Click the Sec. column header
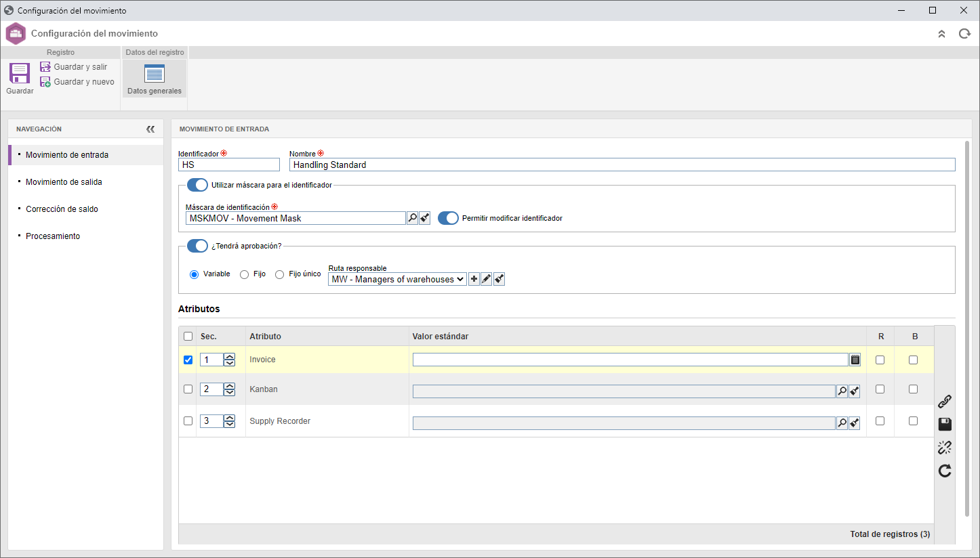Screen dimensions: 980x558 209,337
